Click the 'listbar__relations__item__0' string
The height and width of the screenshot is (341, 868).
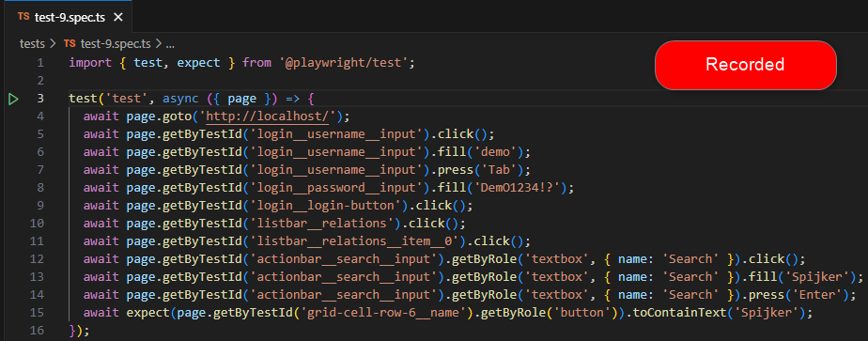(x=358, y=241)
